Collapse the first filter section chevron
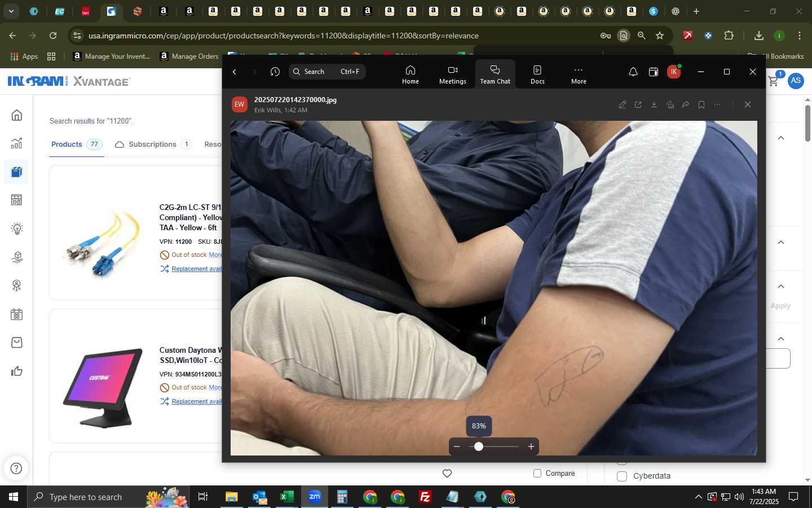812x508 pixels. click(781, 138)
